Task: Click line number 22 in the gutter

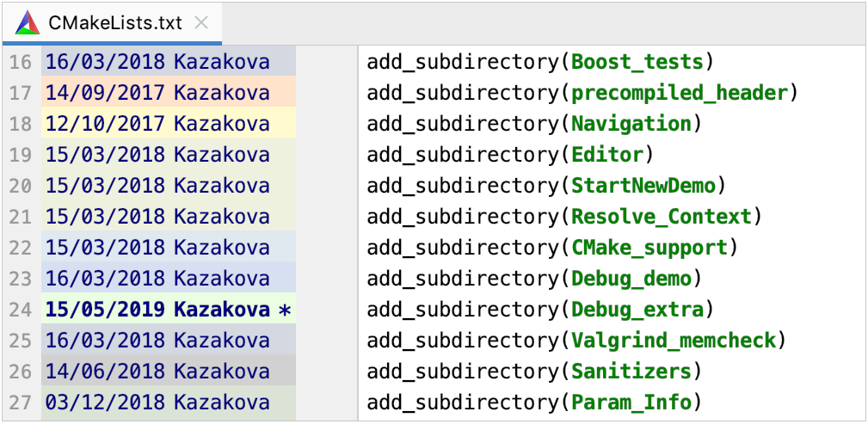Action: pos(21,248)
